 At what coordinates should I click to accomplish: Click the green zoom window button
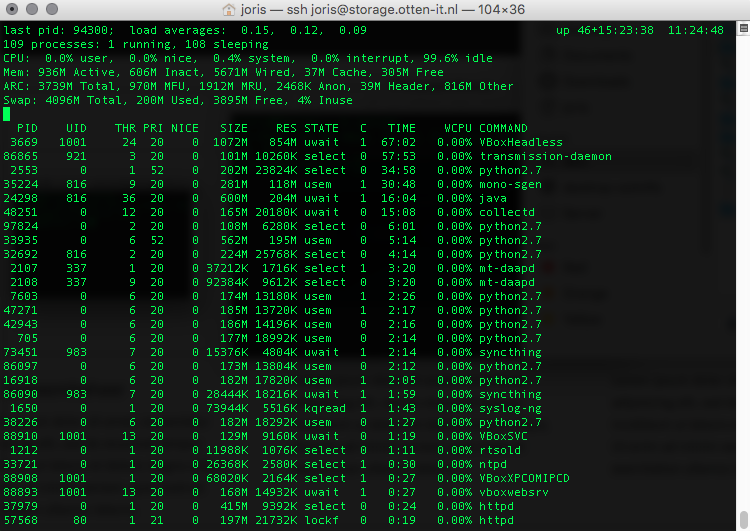[52, 9]
